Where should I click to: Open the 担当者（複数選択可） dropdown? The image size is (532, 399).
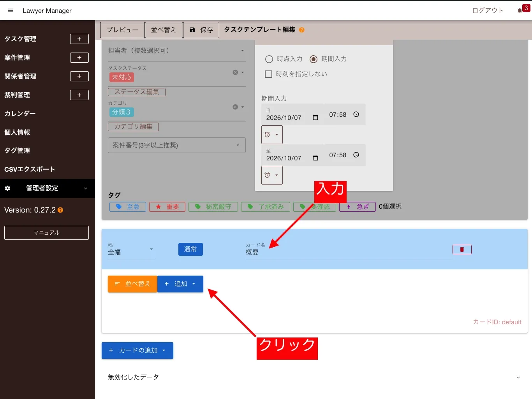[176, 51]
